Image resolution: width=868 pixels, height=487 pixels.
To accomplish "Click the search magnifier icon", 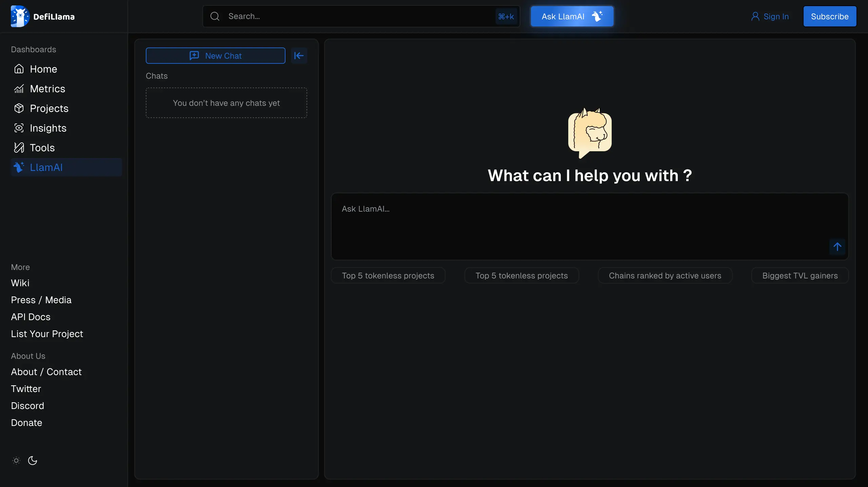I will pos(215,16).
